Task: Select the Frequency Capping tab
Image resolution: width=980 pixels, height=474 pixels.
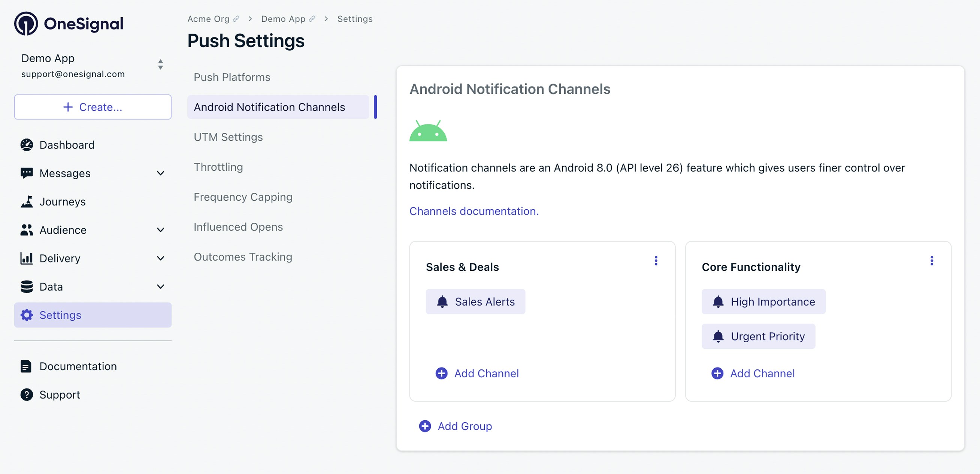Action: [x=243, y=197]
